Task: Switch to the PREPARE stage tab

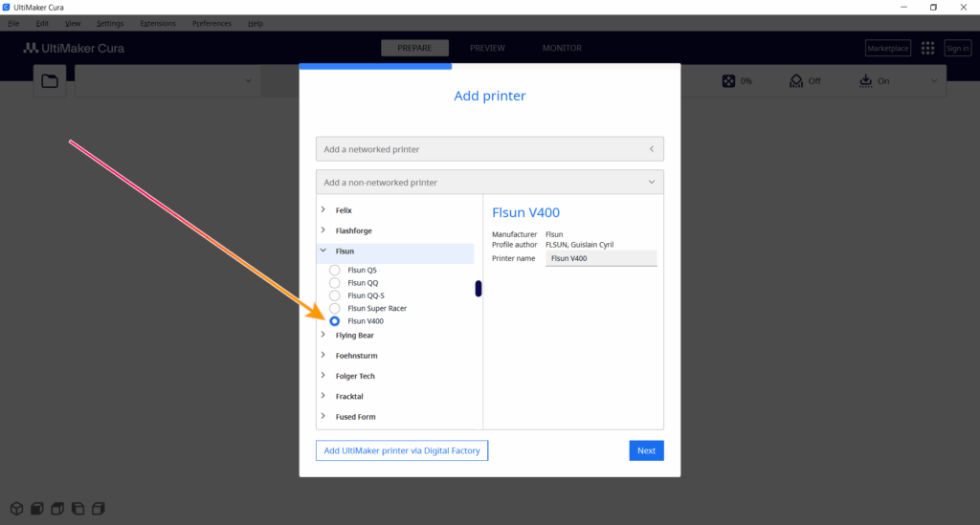Action: coord(414,48)
